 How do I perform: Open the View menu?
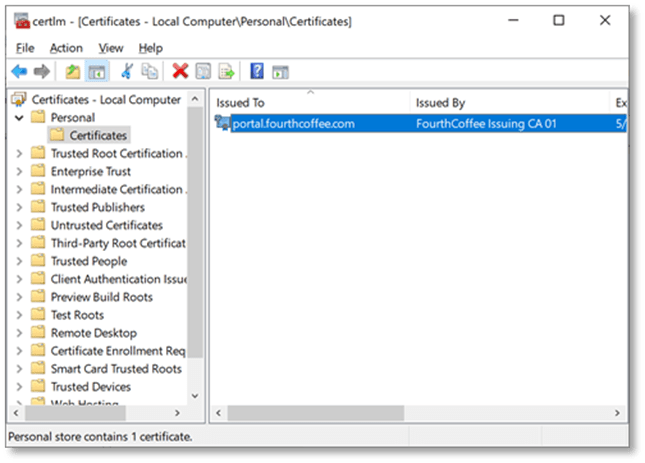(110, 48)
